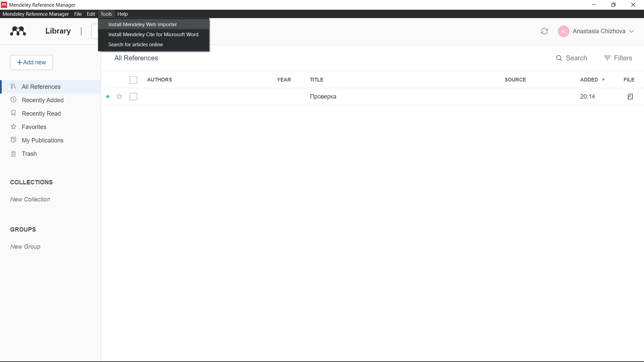The width and height of the screenshot is (644, 362).
Task: Click the Favorites star icon in sidebar
Action: (x=13, y=127)
